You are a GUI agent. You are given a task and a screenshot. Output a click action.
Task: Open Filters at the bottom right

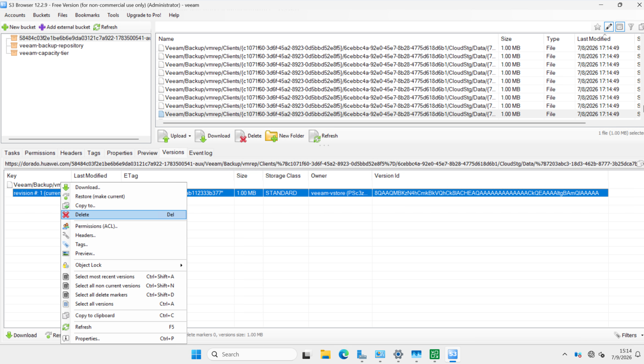(625, 335)
